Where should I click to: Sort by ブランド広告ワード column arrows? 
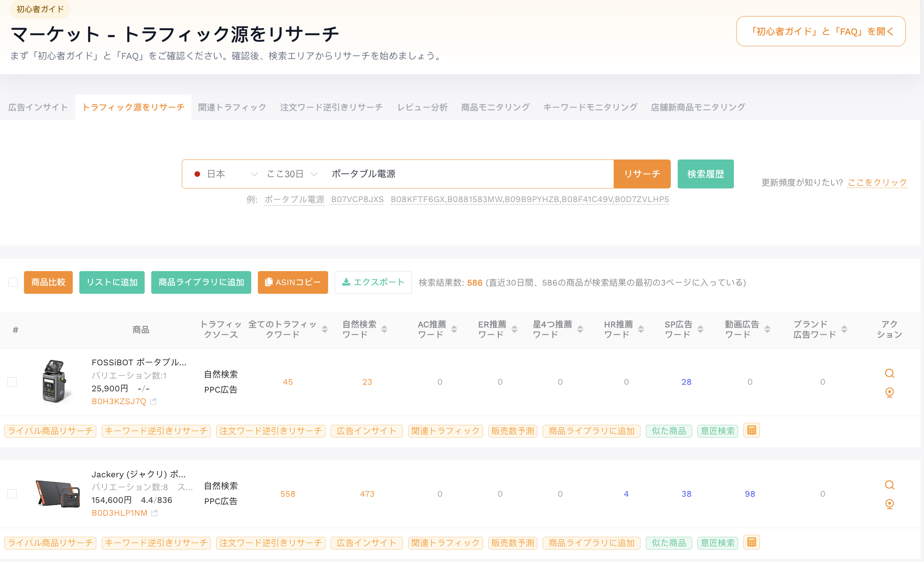pos(844,329)
